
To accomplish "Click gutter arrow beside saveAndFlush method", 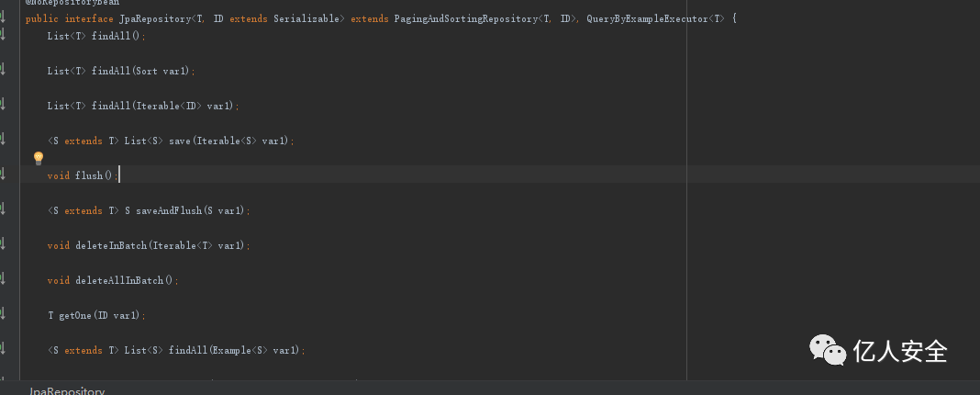I will coord(3,209).
